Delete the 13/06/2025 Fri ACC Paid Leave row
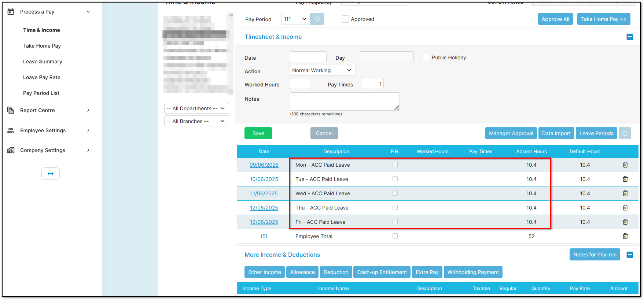644x300 pixels. pos(625,222)
